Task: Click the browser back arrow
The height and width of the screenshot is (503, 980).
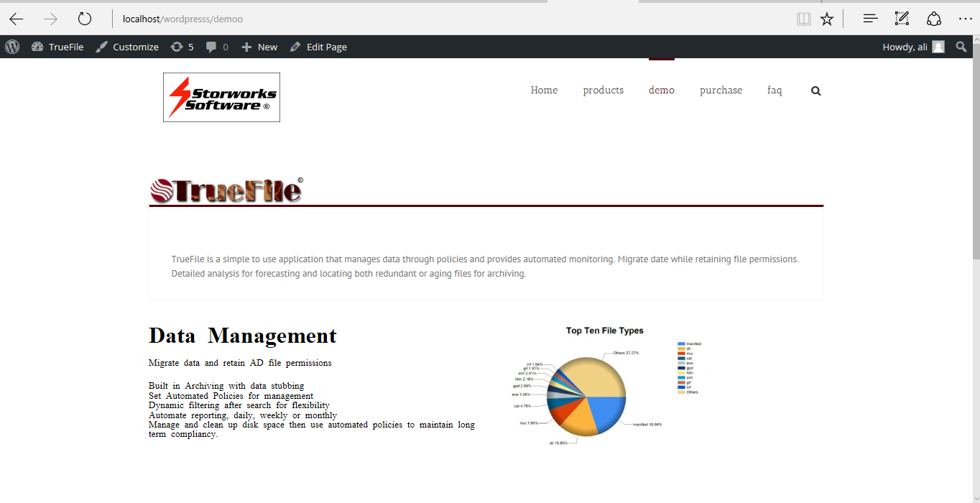Action: (x=16, y=19)
